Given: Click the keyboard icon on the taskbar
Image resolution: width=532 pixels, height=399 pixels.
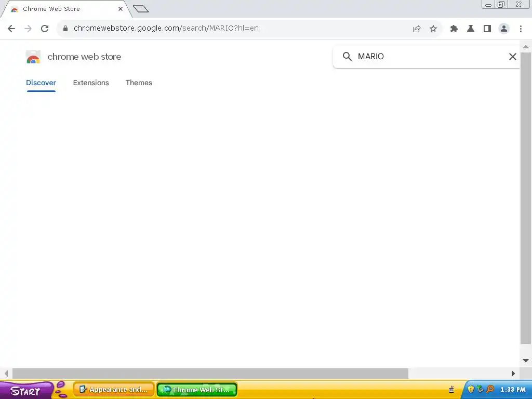Looking at the screenshot, I should (451, 390).
